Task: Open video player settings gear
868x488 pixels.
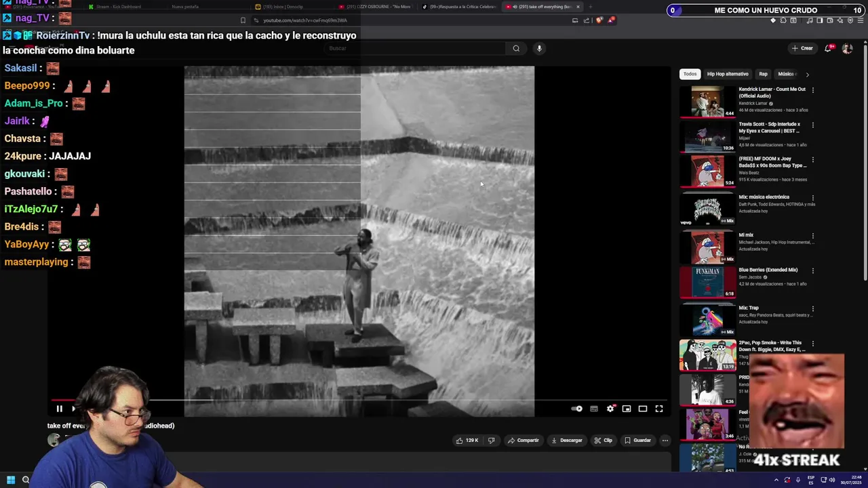Action: point(610,409)
